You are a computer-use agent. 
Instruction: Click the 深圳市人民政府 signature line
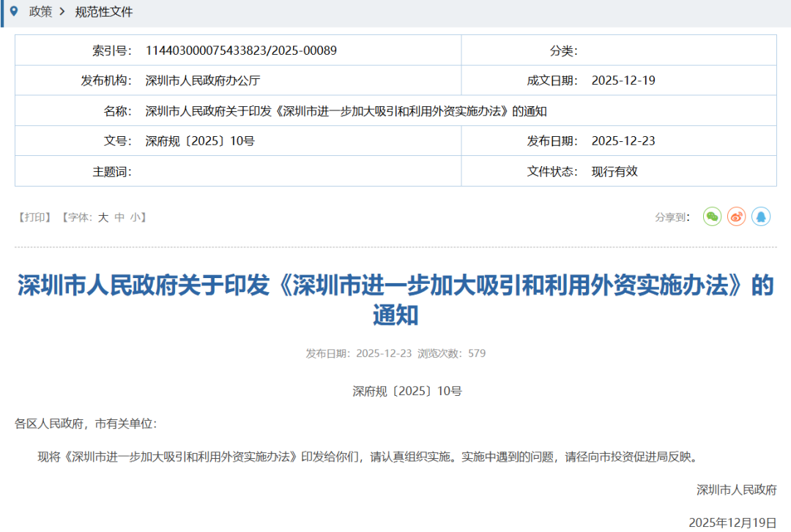[x=736, y=490]
